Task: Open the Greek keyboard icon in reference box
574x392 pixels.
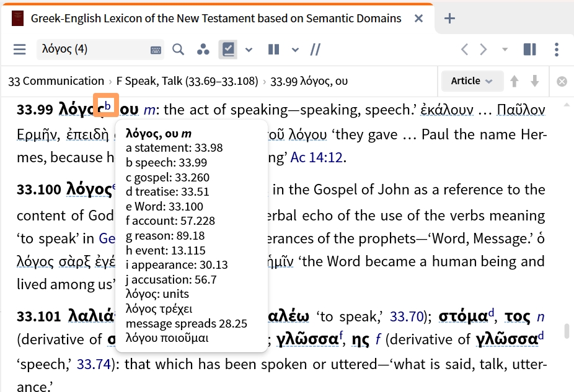Action: 156,50
